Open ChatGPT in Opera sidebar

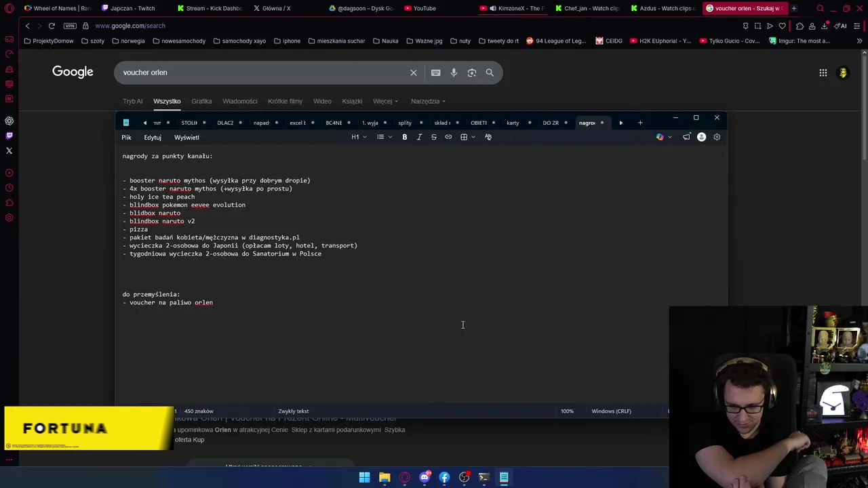pyautogui.click(x=9, y=121)
